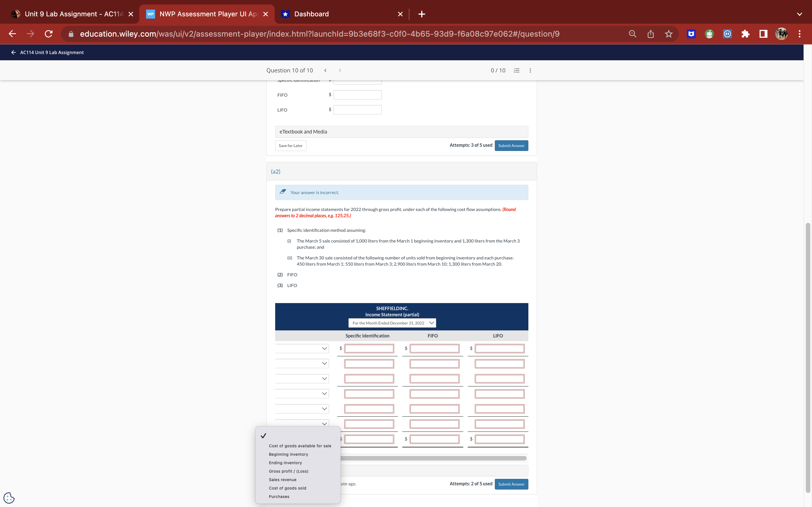Select Sales revenue from the open menu
The width and height of the screenshot is (812, 507).
(283, 479)
